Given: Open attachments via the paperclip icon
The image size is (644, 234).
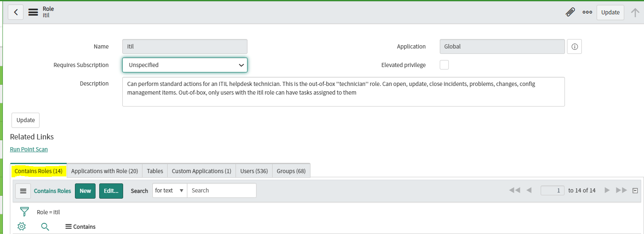Looking at the screenshot, I should point(570,12).
